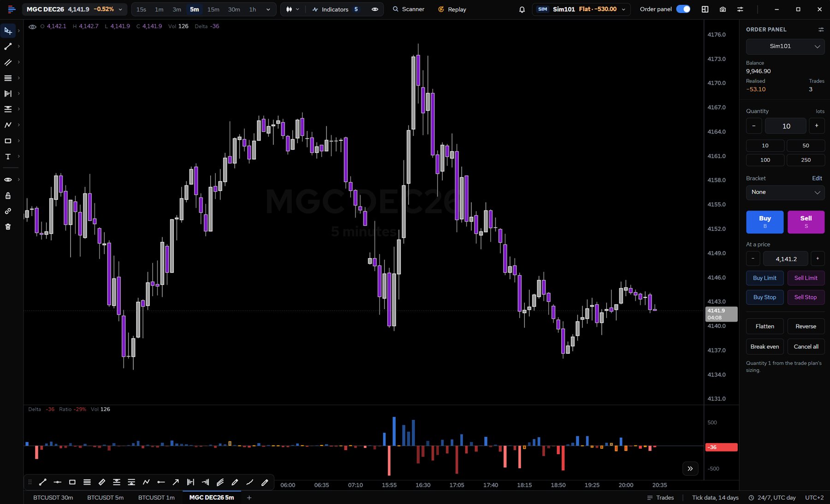Select the 5m timeframe

pyautogui.click(x=195, y=9)
